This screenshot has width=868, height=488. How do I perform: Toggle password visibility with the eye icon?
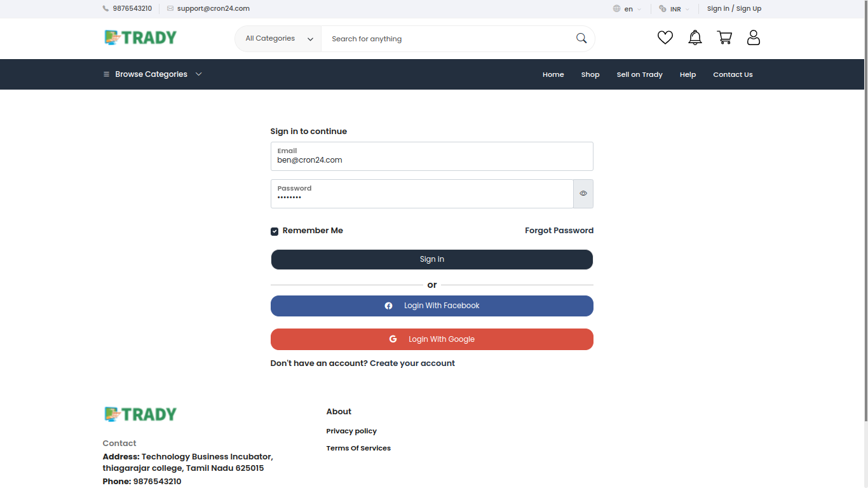[583, 194]
